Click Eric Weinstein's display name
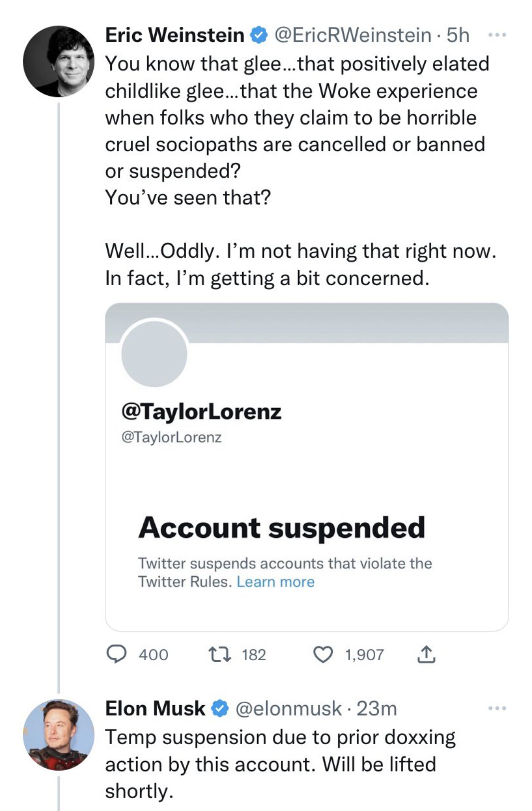The width and height of the screenshot is (532, 811). (175, 35)
